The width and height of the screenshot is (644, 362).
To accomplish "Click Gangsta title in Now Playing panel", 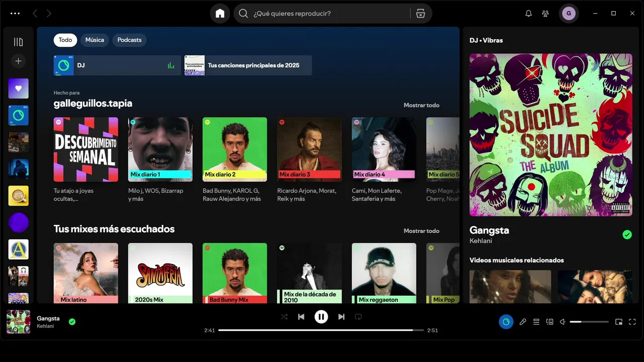I will pyautogui.click(x=489, y=230).
